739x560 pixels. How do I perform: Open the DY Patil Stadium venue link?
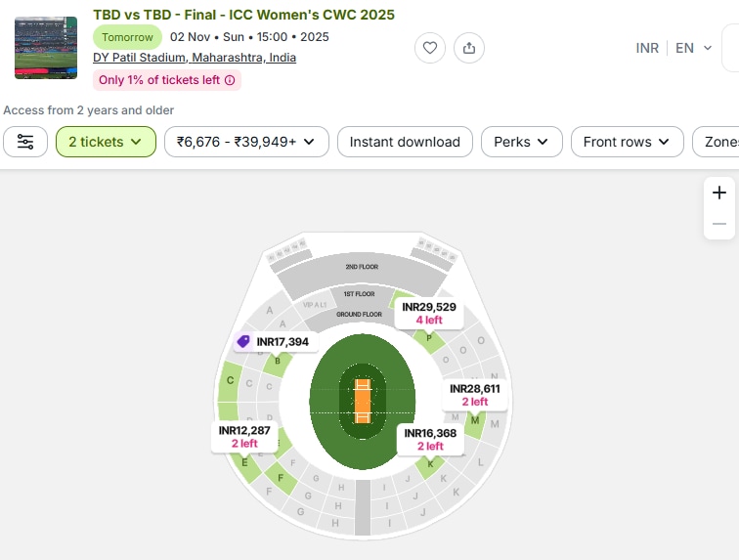[195, 58]
